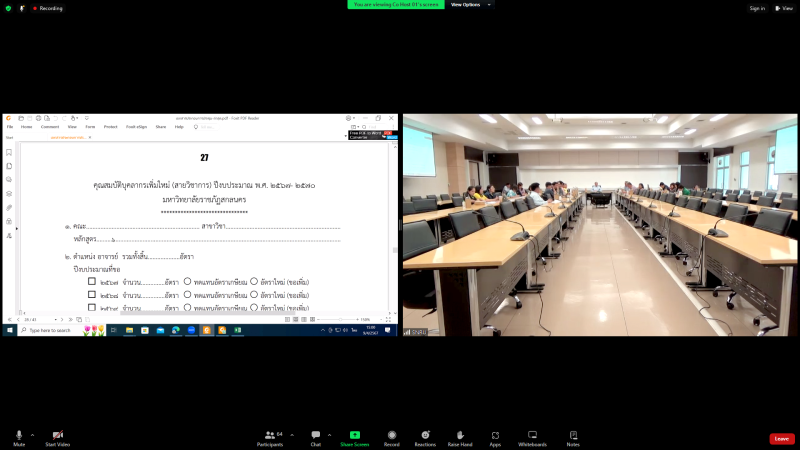The width and height of the screenshot is (800, 450).
Task: Start Video from the Zoom toolbar
Action: pos(57,436)
